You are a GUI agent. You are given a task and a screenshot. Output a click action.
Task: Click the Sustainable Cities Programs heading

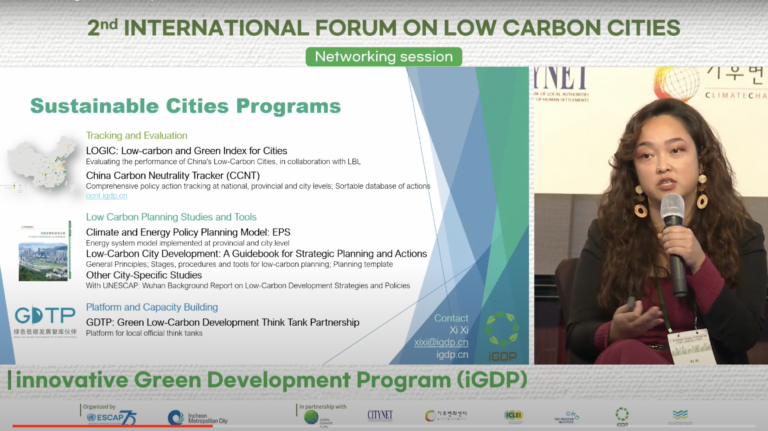pyautogui.click(x=186, y=106)
